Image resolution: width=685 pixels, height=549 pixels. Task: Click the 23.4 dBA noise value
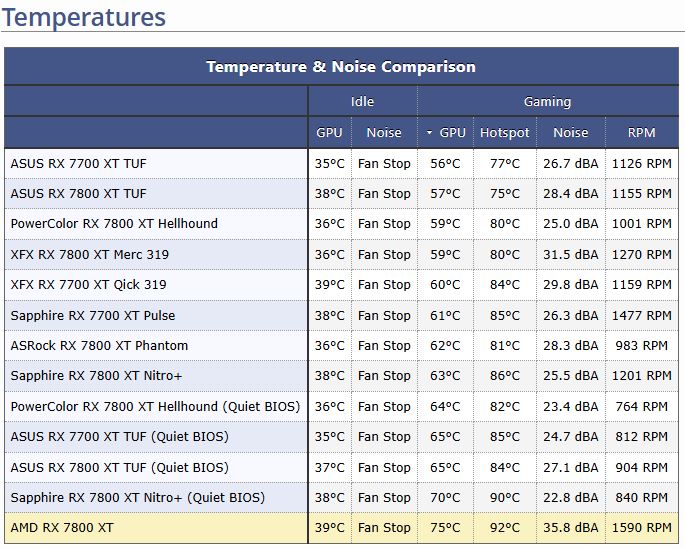(x=571, y=407)
